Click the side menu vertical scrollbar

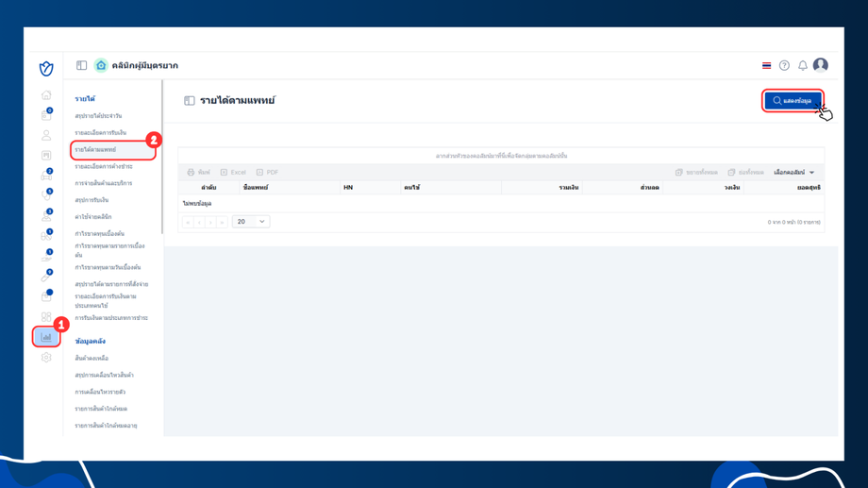click(x=162, y=157)
